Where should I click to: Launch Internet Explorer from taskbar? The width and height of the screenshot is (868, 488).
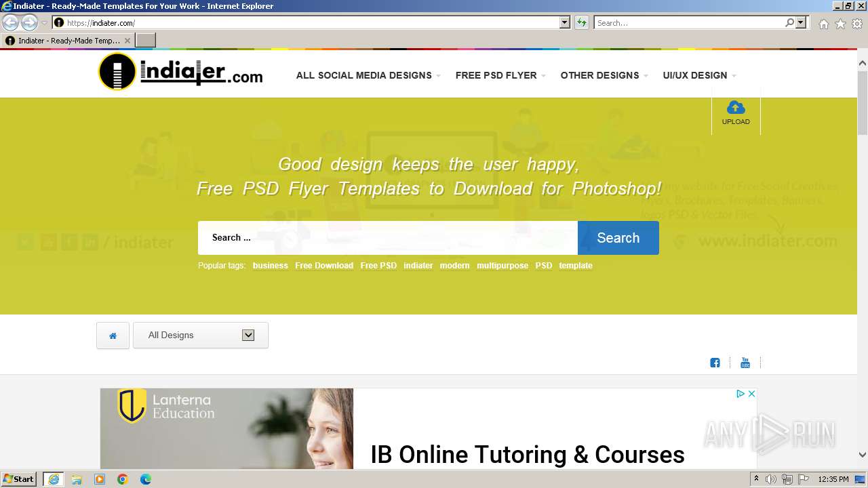click(x=54, y=479)
